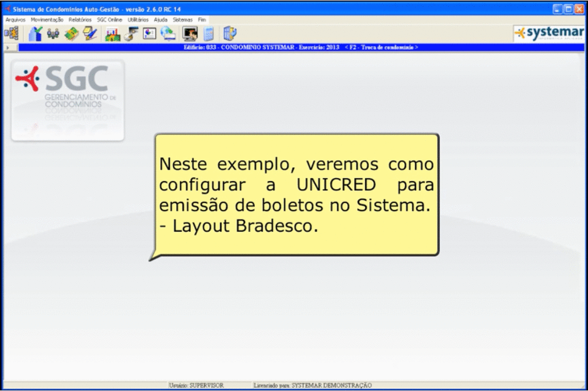Click the green money stack icon
The height and width of the screenshot is (391, 588).
[71, 34]
